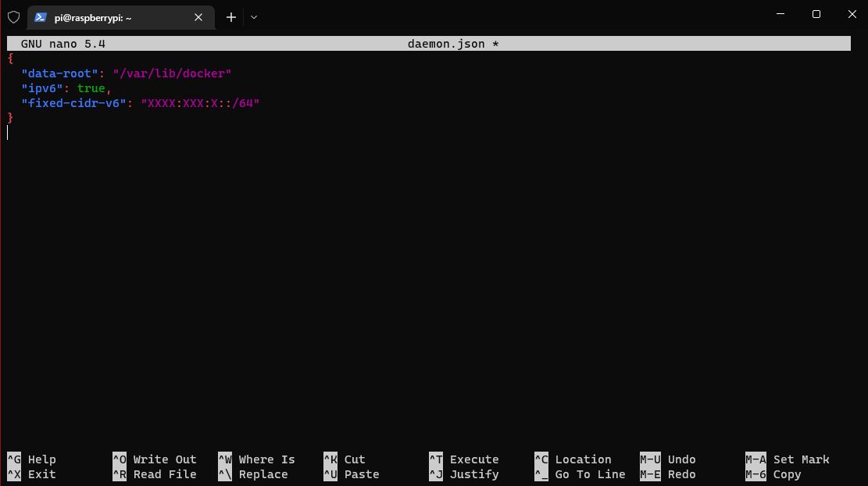The image size is (868, 486).
Task: Click the ^O Write Out shortcut
Action: point(155,459)
